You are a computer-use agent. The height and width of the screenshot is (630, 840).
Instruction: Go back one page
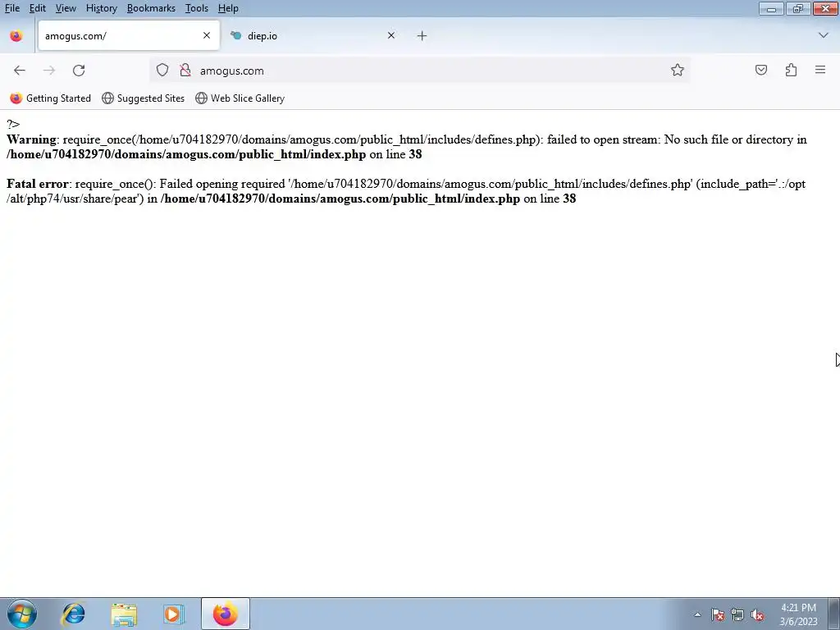20,71
